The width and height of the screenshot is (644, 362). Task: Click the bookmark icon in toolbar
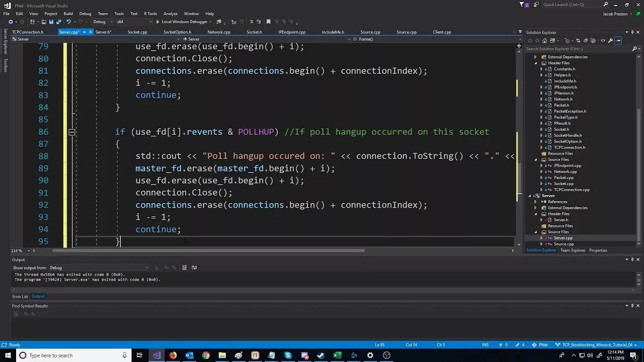(268, 22)
